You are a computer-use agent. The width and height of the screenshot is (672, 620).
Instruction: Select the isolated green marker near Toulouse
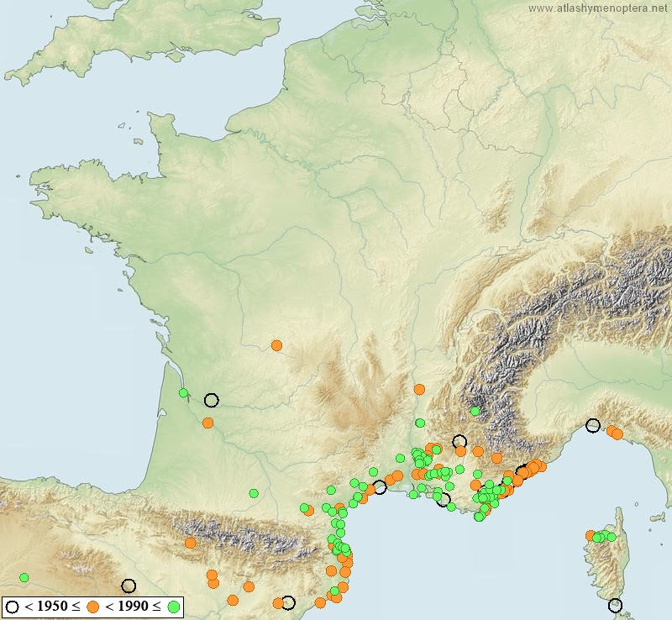pos(254,493)
